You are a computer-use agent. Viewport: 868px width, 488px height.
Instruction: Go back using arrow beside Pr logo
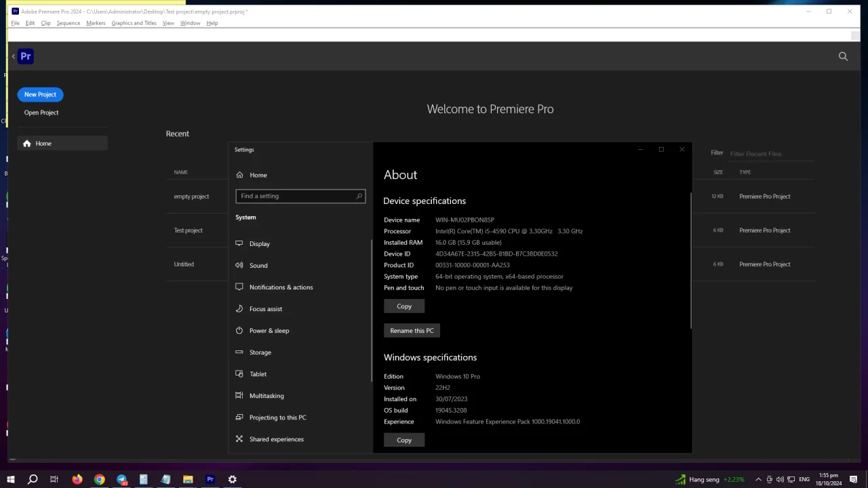(13, 56)
